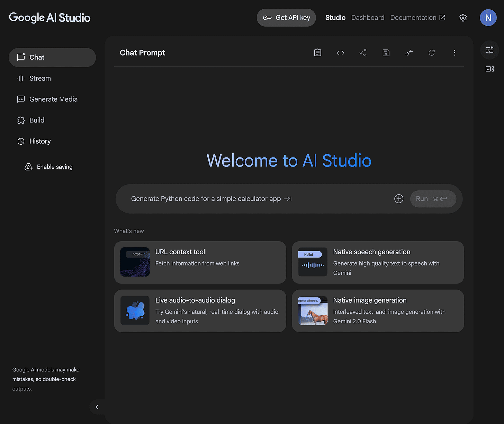Open the Documentation link
The width and height of the screenshot is (504, 424).
(418, 18)
